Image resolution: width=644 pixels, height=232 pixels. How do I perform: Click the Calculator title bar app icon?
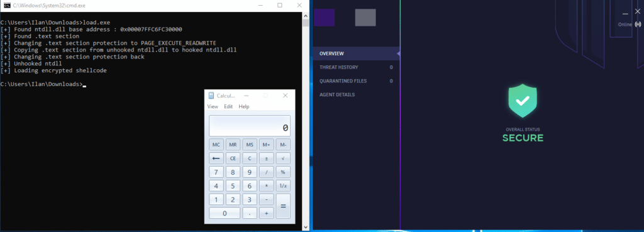coord(211,96)
